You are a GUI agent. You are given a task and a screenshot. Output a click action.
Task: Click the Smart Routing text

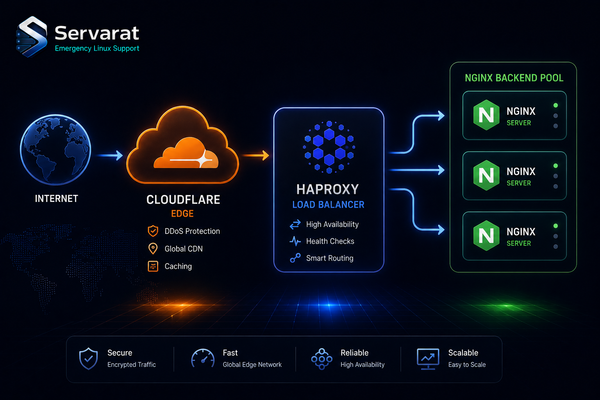tap(329, 258)
